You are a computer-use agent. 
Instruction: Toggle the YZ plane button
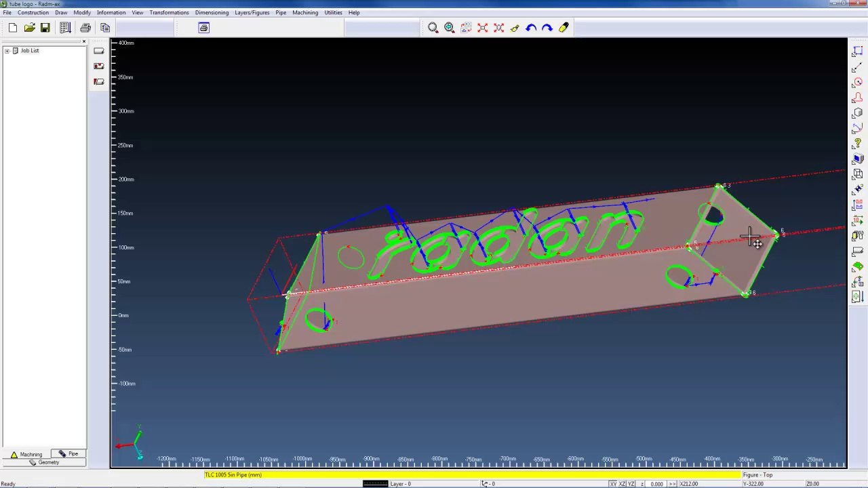[632, 484]
